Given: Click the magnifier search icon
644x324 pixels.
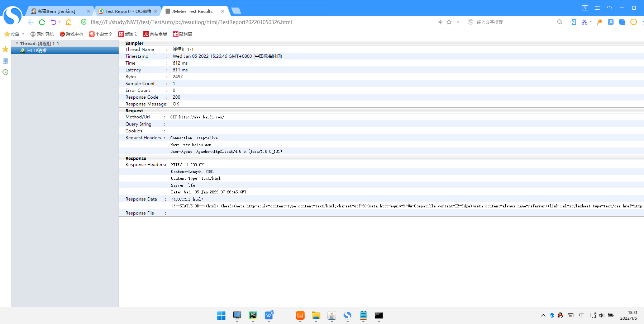Looking at the screenshot, I should tap(560, 22).
